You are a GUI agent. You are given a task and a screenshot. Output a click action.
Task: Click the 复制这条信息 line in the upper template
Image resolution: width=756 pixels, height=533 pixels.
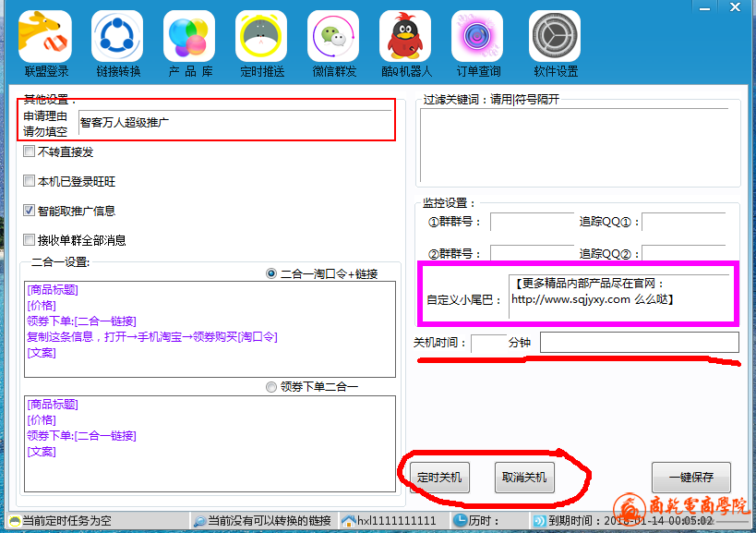(x=152, y=336)
